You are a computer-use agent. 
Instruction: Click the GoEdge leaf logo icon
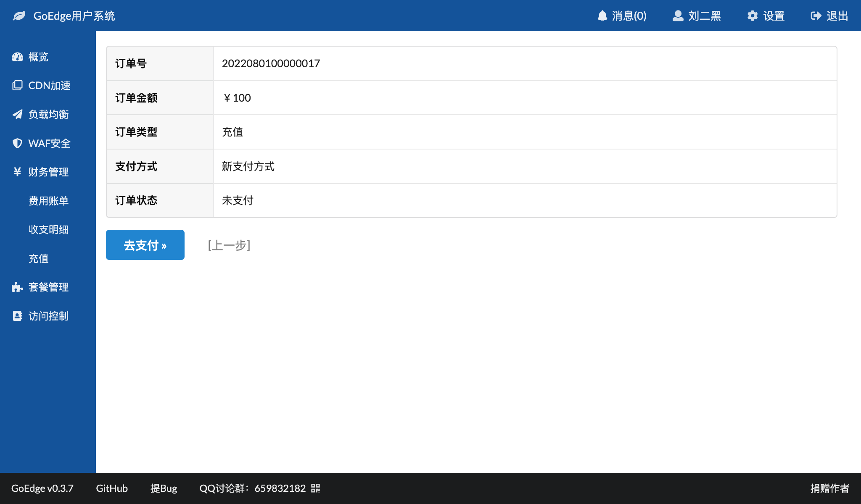19,16
